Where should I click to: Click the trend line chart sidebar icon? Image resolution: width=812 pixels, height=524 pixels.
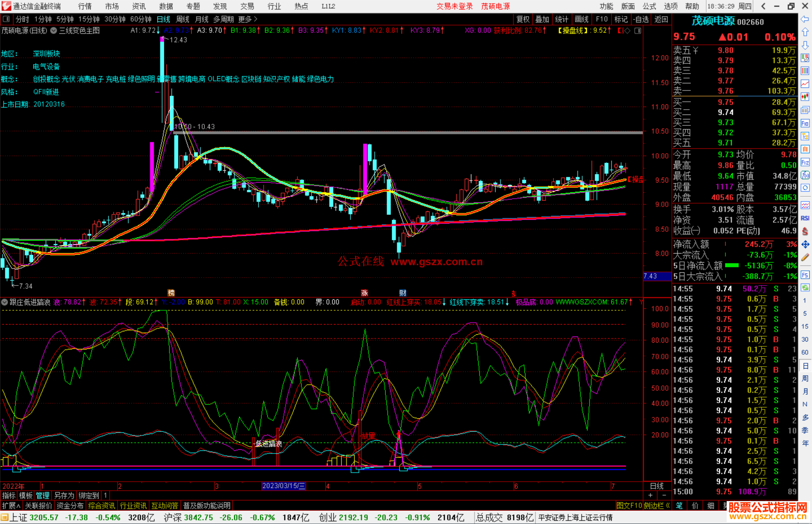click(x=805, y=84)
